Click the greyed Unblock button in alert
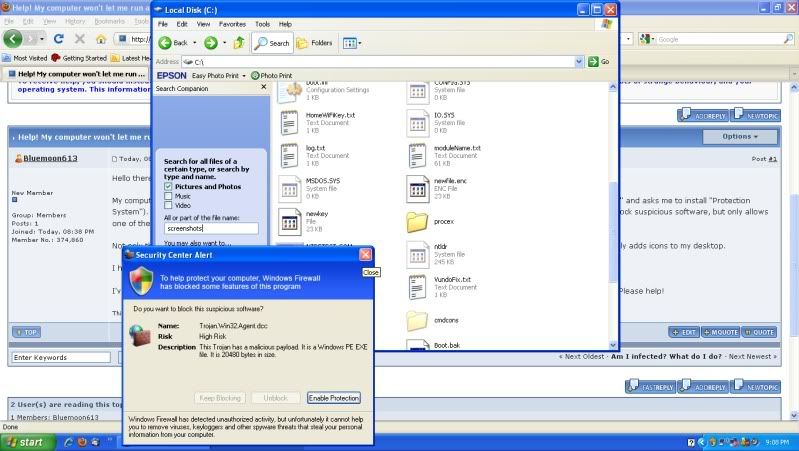 [x=276, y=398]
